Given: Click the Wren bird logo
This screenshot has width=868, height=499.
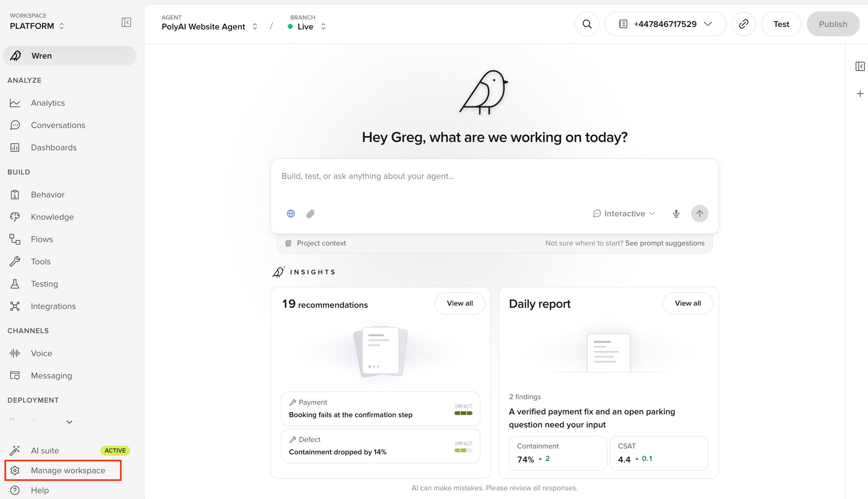Looking at the screenshot, I should [x=484, y=92].
